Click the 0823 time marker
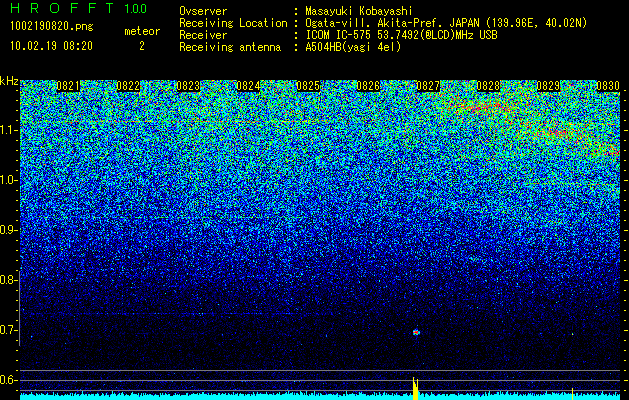 pyautogui.click(x=188, y=86)
